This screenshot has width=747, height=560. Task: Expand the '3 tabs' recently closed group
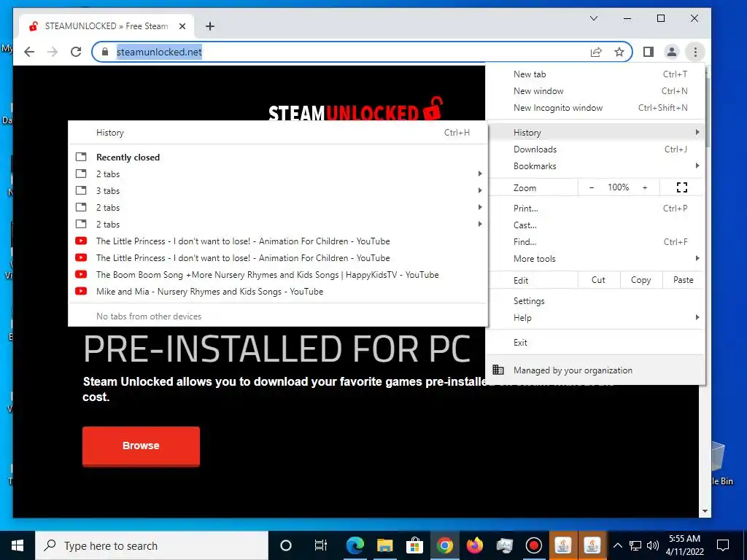(278, 191)
